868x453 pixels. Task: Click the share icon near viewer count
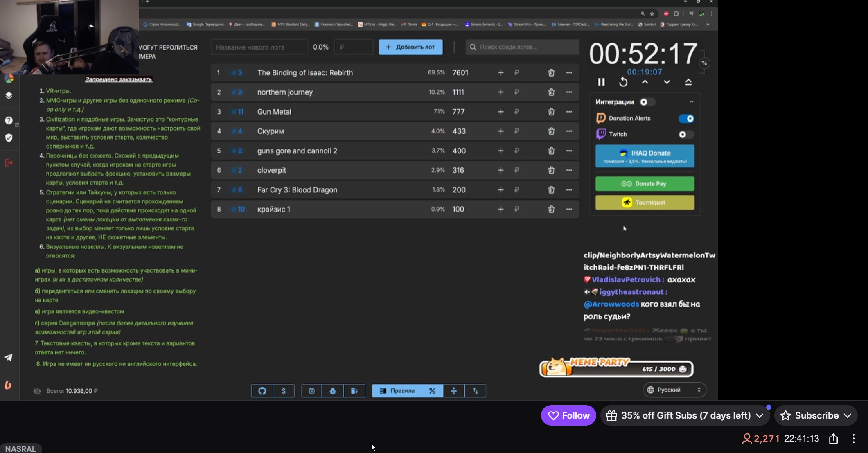tap(833, 439)
